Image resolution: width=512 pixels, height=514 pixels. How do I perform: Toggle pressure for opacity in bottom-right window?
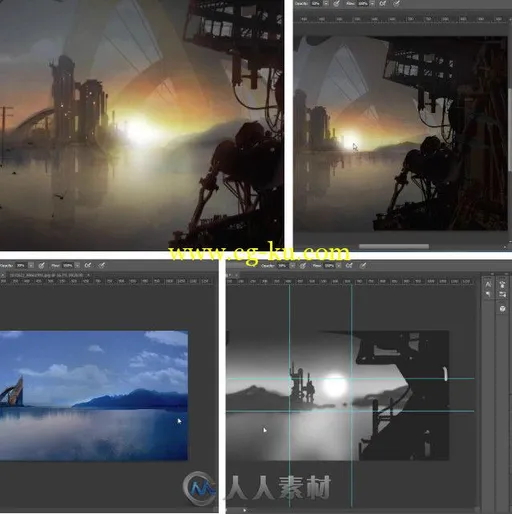click(x=303, y=266)
